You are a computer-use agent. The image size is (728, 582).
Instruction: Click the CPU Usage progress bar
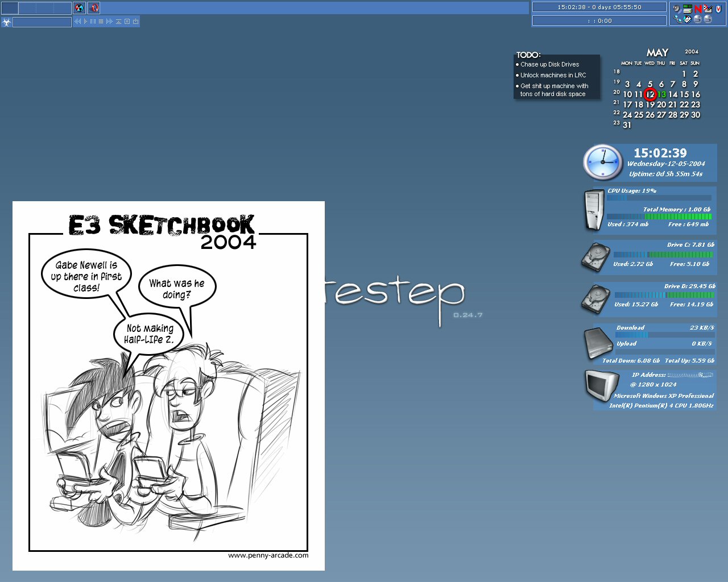pos(659,198)
